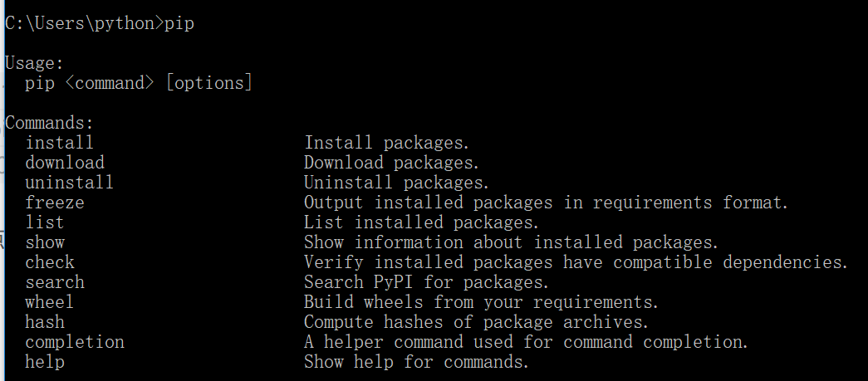Click the 'download' command in the list

point(65,163)
